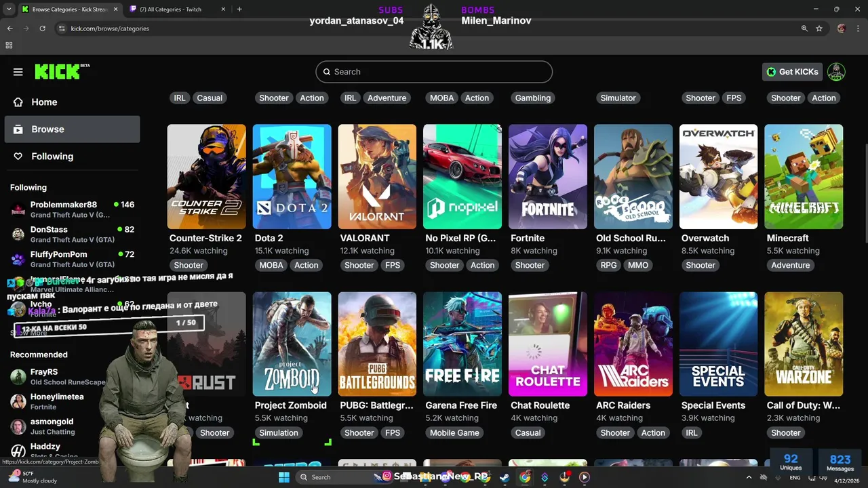Open Problemmaker88's followed channel

72,209
